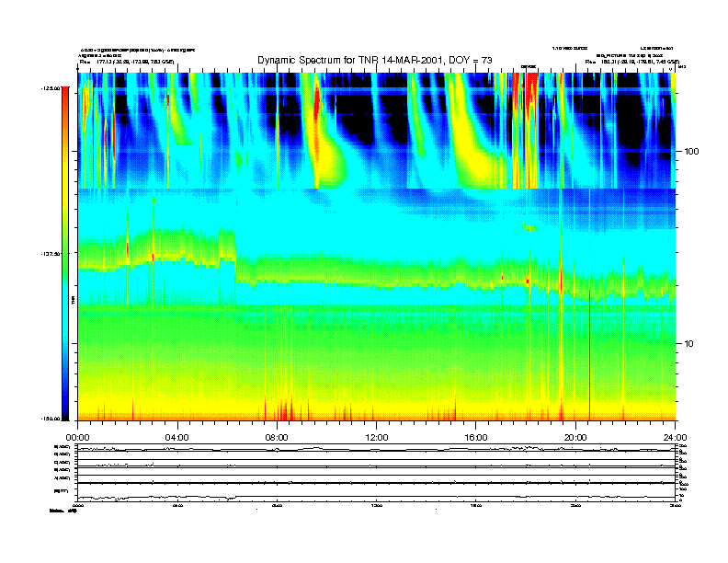Select the 04:00 time axis label

pos(177,438)
